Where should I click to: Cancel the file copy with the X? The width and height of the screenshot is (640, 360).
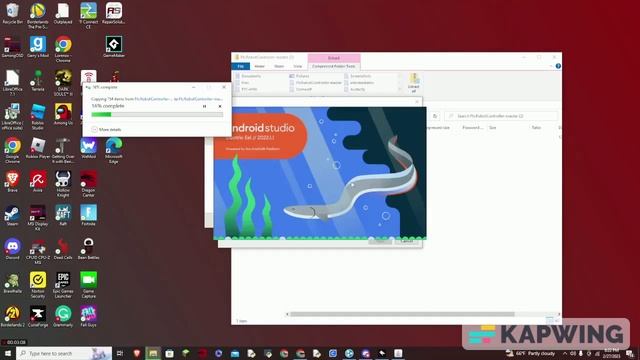pos(220,107)
